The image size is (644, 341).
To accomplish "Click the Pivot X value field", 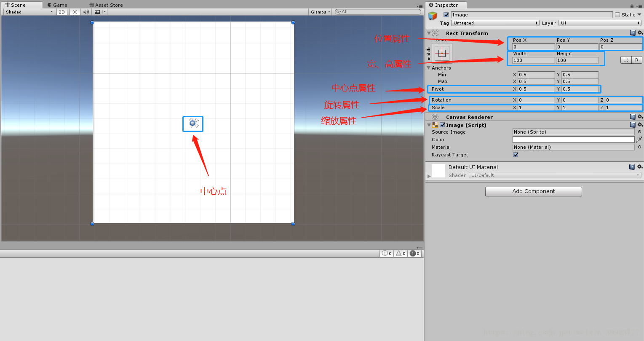I will point(536,89).
